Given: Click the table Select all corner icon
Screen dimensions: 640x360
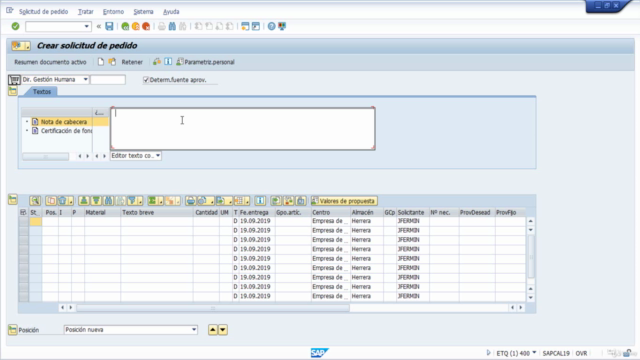Looking at the screenshot, I should [23, 212].
